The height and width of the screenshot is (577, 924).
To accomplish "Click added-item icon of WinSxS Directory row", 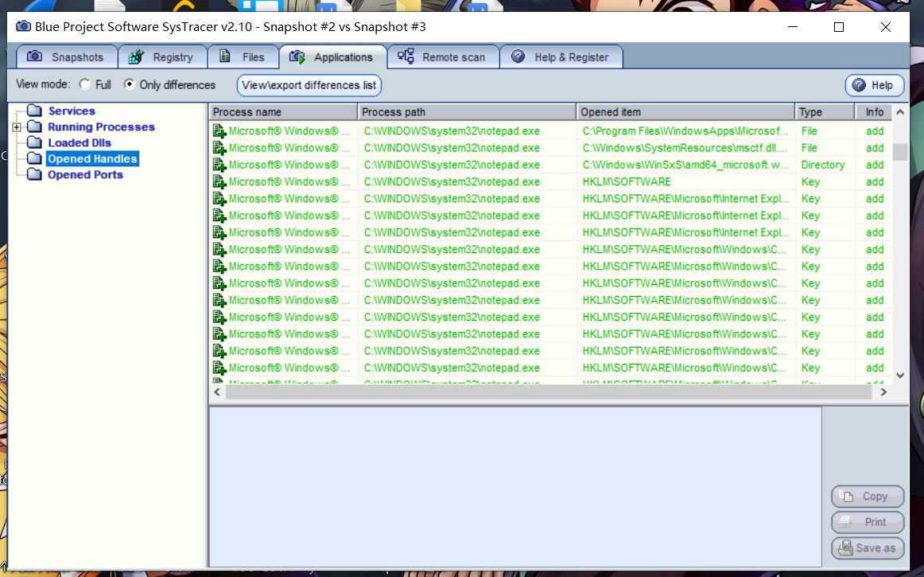I will point(219,165).
